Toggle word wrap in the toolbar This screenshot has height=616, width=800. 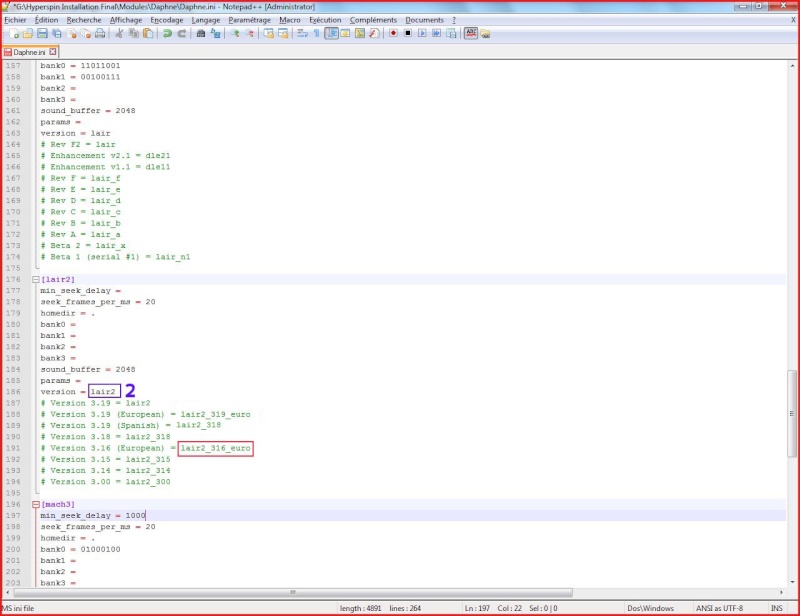pyautogui.click(x=302, y=34)
